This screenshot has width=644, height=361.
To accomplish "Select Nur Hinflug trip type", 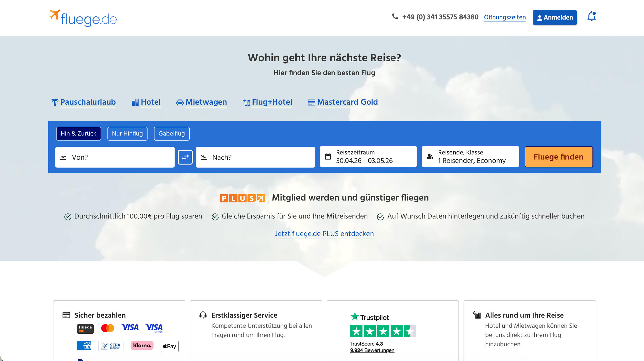I will 127,133.
